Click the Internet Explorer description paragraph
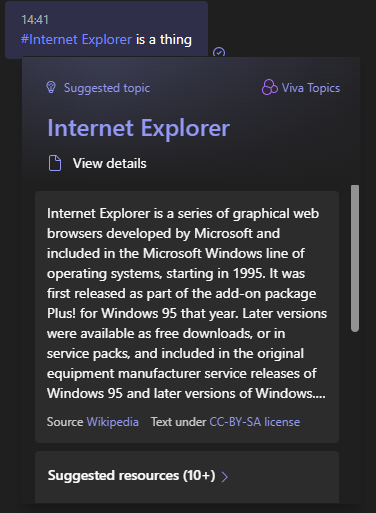Screen dimensions: 376x513 point(187,303)
